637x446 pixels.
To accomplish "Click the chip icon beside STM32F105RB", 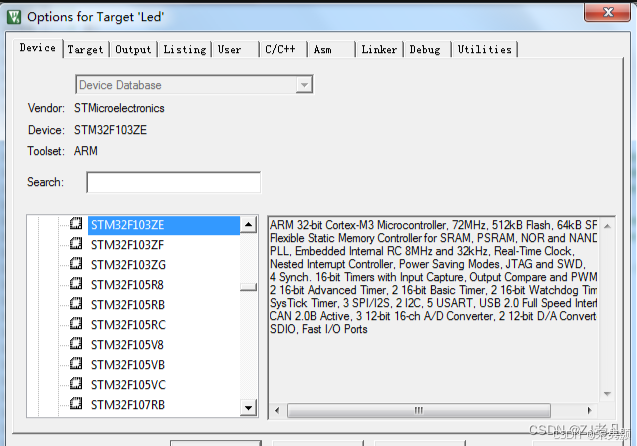I will point(76,303).
